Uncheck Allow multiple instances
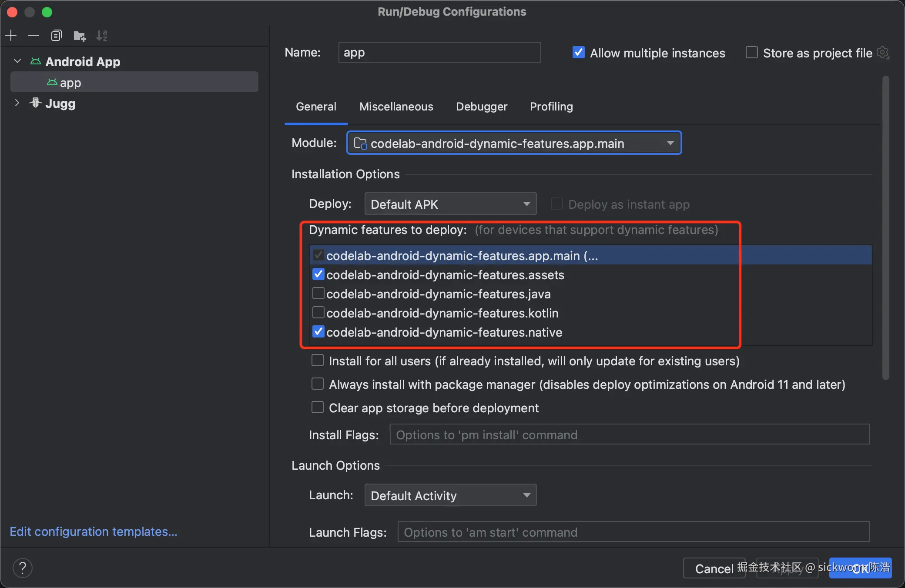905x588 pixels. (x=578, y=53)
